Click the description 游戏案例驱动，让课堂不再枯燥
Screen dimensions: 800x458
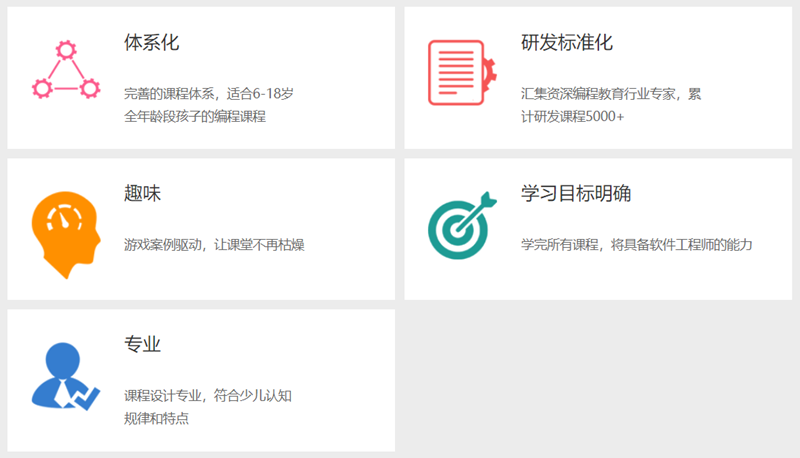point(214,245)
